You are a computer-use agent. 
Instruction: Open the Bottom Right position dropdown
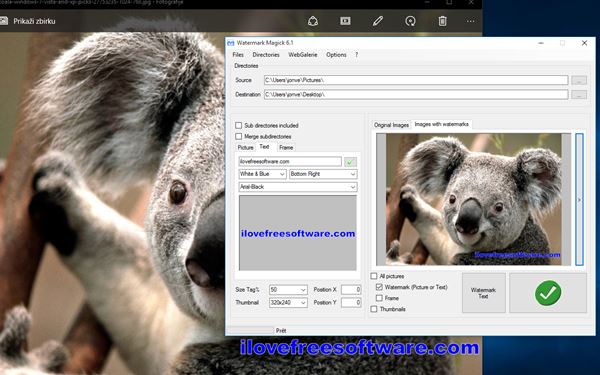pos(323,174)
